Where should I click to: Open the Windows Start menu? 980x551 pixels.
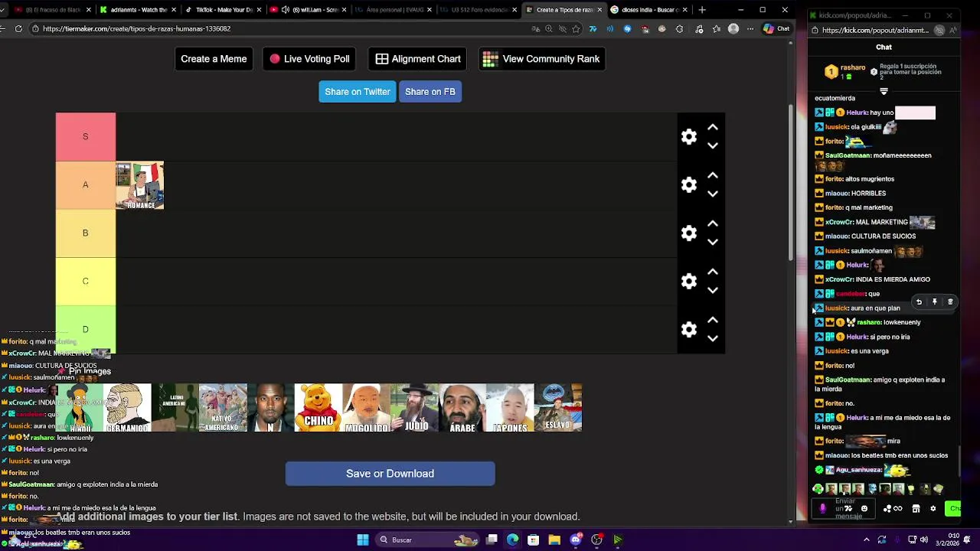(x=363, y=540)
